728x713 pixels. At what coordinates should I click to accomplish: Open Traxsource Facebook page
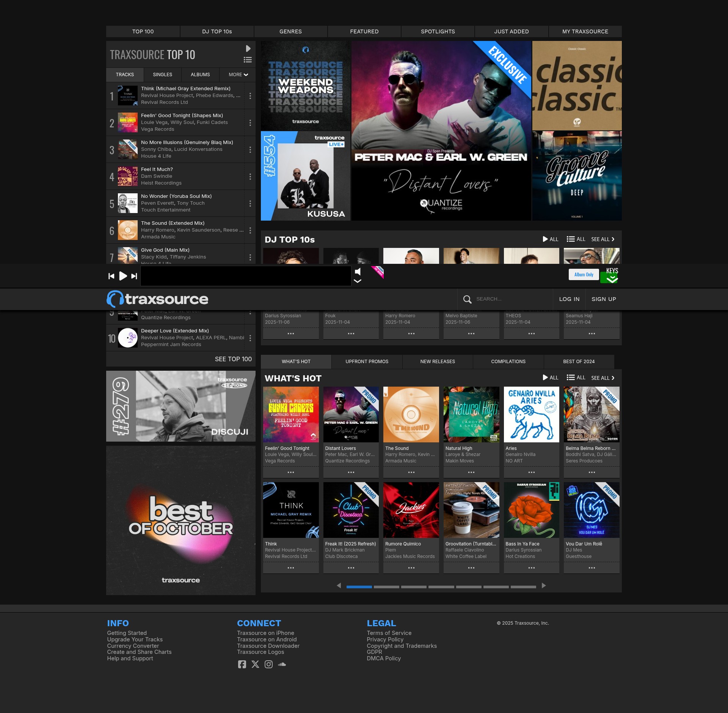(242, 664)
